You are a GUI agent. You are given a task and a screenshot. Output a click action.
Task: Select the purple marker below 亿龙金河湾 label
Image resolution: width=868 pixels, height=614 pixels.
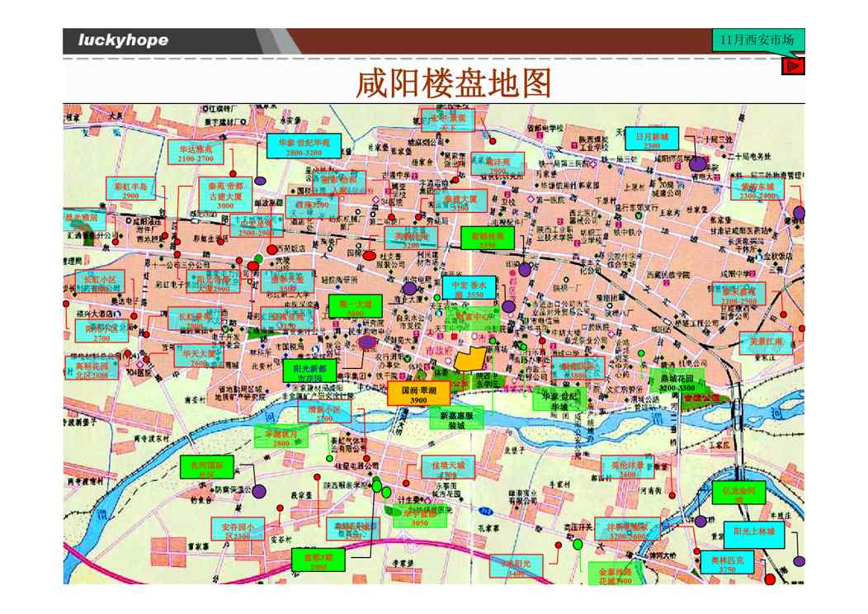tap(701, 521)
